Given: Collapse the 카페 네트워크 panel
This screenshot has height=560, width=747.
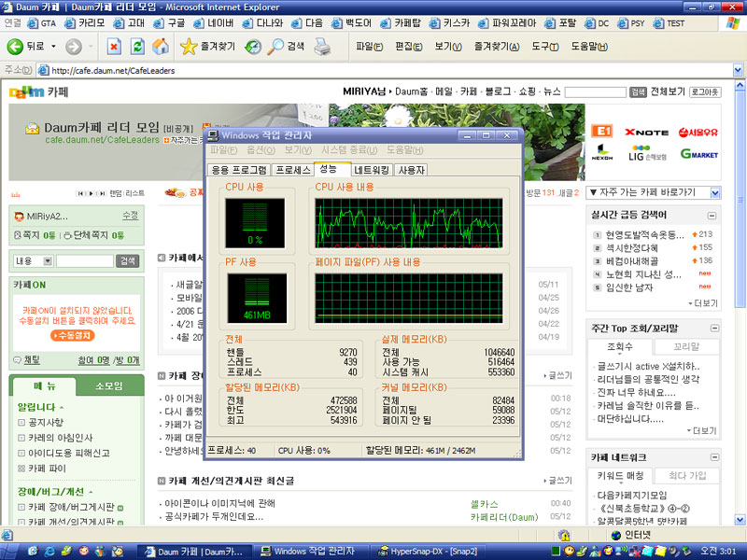Looking at the screenshot, I should coord(714,457).
